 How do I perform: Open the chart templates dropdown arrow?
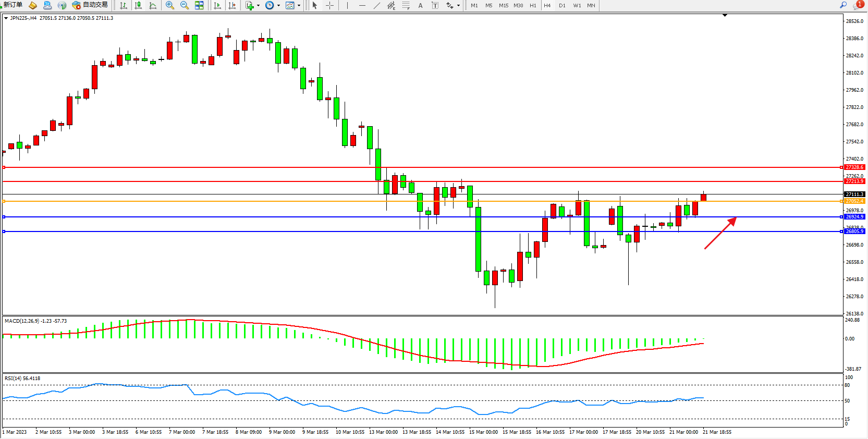click(299, 6)
